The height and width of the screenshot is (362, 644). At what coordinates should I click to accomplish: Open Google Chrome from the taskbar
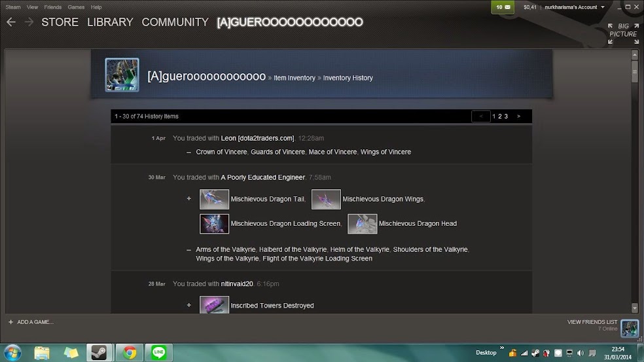pos(130,353)
